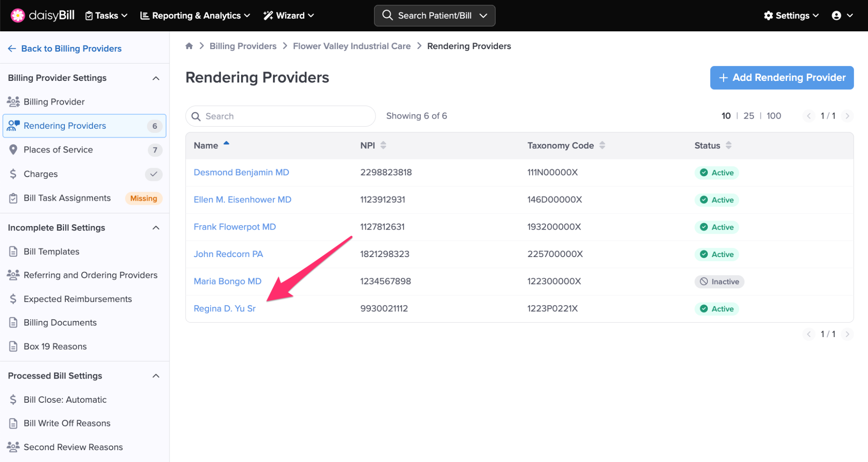This screenshot has height=462, width=868.
Task: Sort by the Taxonomy Code column arrows
Action: click(602, 145)
